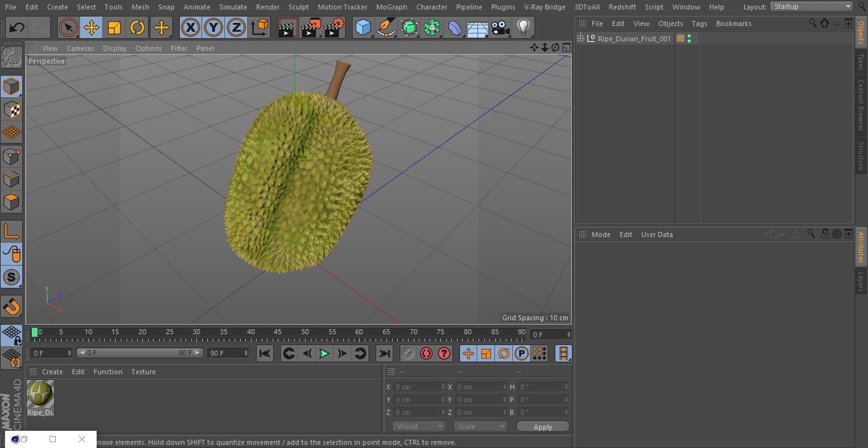Switch the coordinate system icon

pos(260,28)
